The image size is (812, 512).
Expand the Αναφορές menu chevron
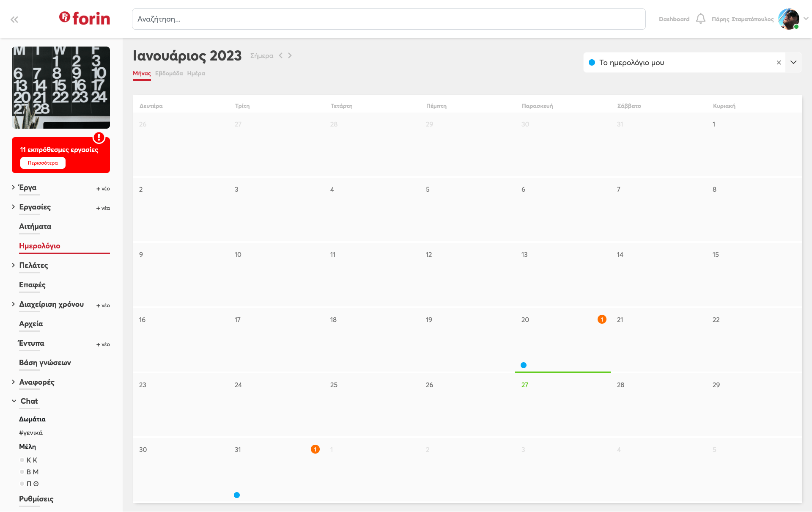coord(14,382)
